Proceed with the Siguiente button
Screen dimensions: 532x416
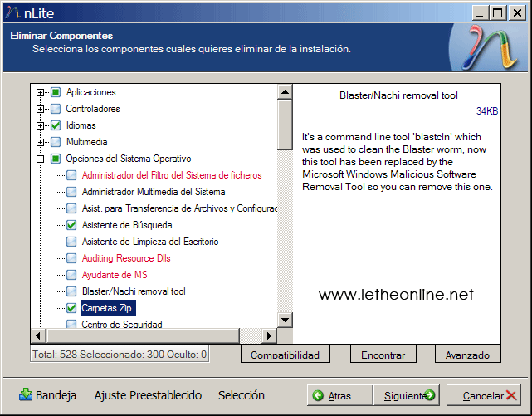407,395
